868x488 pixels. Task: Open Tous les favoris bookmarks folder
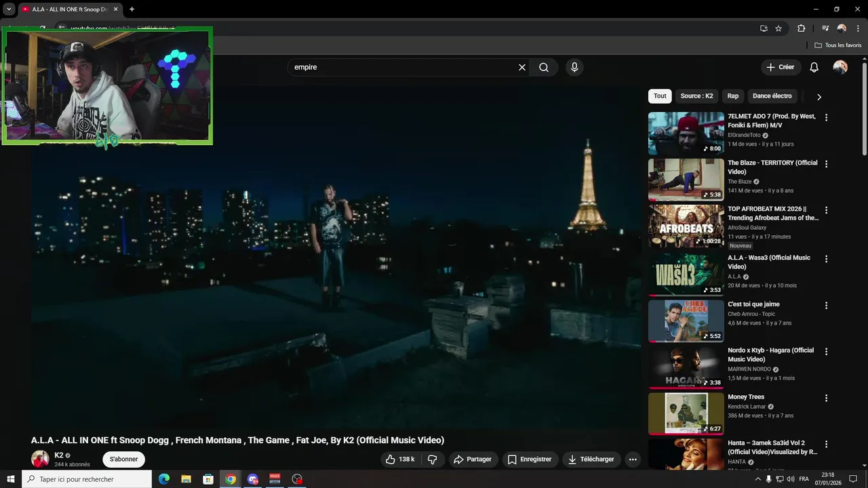[x=837, y=45]
